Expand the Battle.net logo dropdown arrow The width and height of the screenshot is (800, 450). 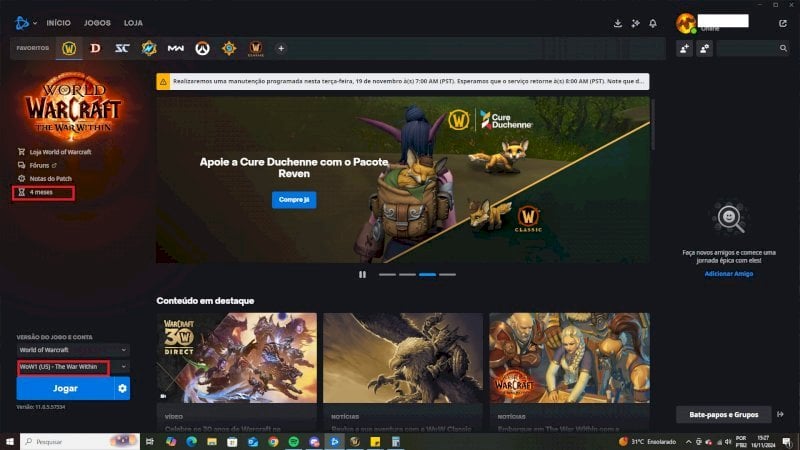[35, 23]
